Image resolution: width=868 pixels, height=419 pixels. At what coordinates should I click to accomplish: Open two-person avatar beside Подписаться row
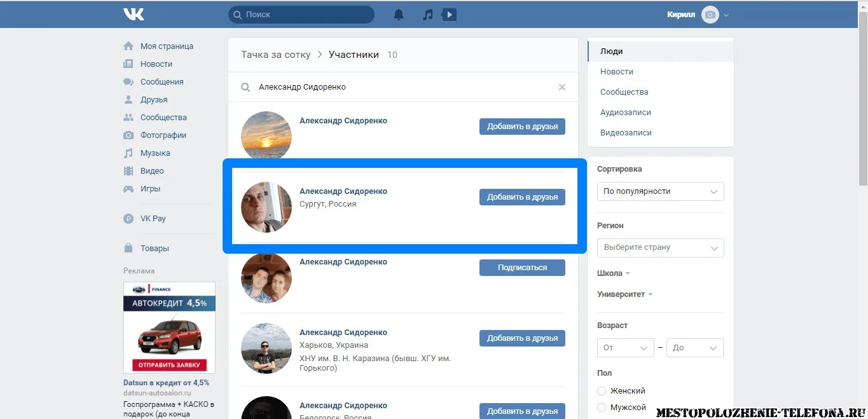click(266, 278)
